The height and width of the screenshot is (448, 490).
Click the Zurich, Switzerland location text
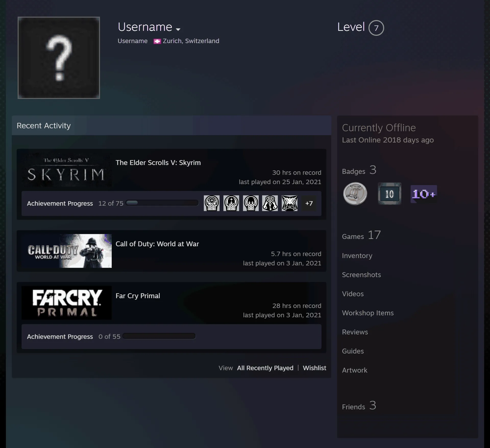tap(191, 41)
